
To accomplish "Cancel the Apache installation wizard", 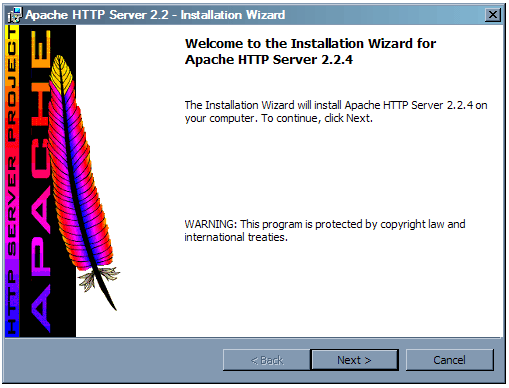I will (449, 360).
